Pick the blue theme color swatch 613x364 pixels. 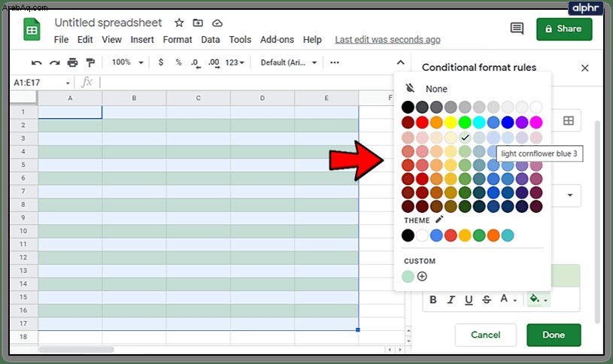tap(436, 235)
